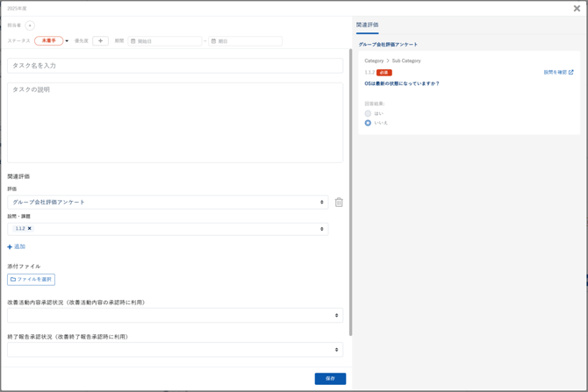
Task: Click the 追加 plus link to add an evaluation
Action: coord(17,247)
